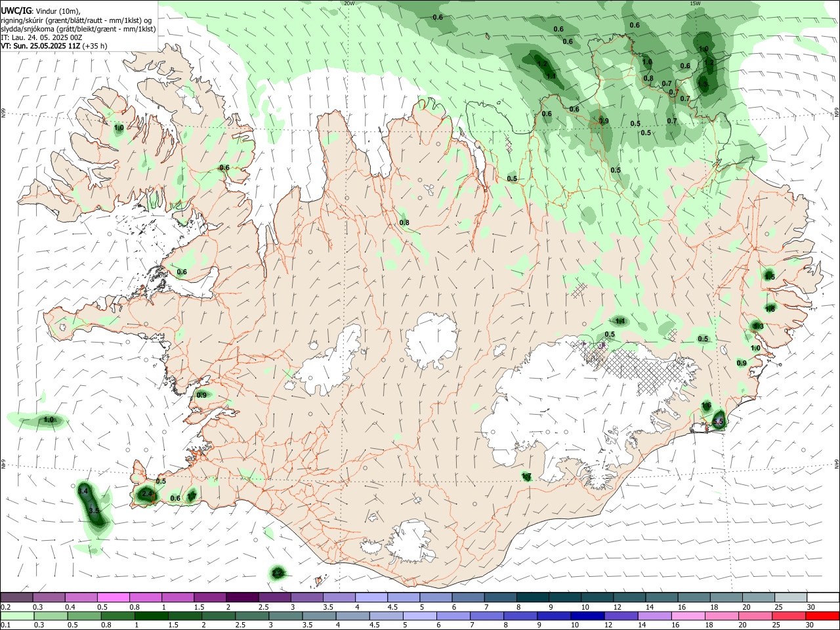840x630 pixels.
Task: Pick the dull mauve 0.2 swatch, upper scale
Action: pos(16,597)
